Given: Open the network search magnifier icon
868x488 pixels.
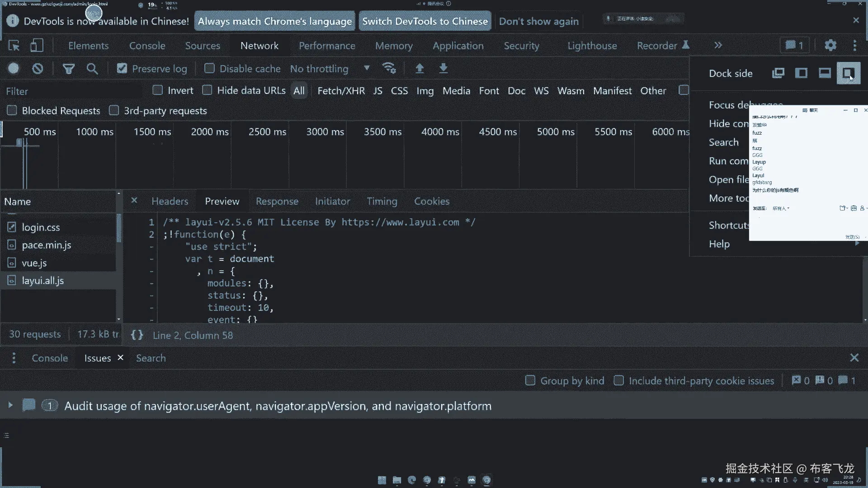Looking at the screenshot, I should (x=92, y=69).
